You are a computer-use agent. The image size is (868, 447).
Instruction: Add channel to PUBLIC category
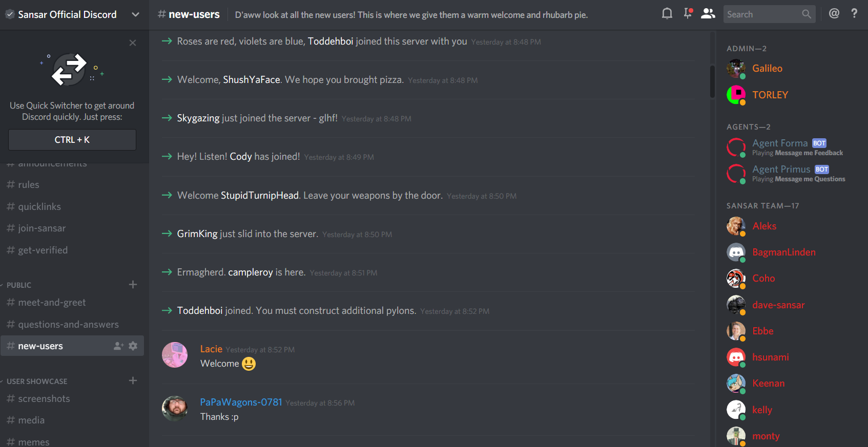[133, 284]
